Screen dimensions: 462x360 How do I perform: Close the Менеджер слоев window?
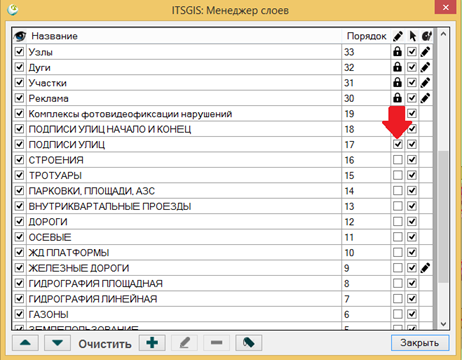click(445, 7)
